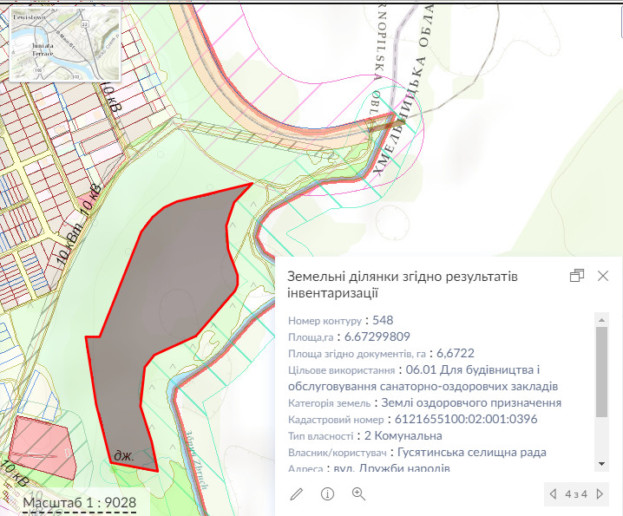Click the zoom-to magnifier icon
Viewport: 623px width, 516px height.
(358, 493)
